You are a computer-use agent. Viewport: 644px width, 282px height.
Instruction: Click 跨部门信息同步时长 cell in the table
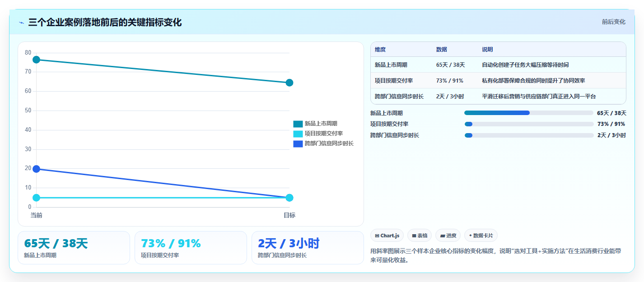pos(399,97)
